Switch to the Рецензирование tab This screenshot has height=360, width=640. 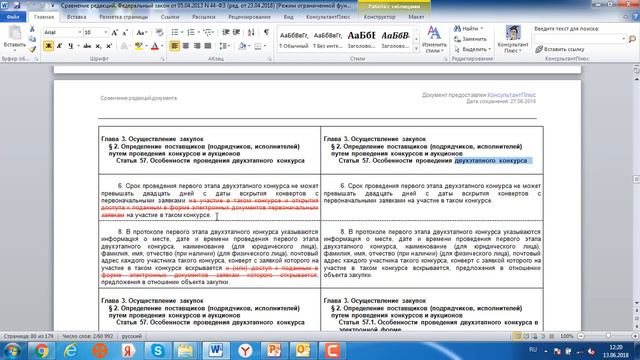pos(249,17)
